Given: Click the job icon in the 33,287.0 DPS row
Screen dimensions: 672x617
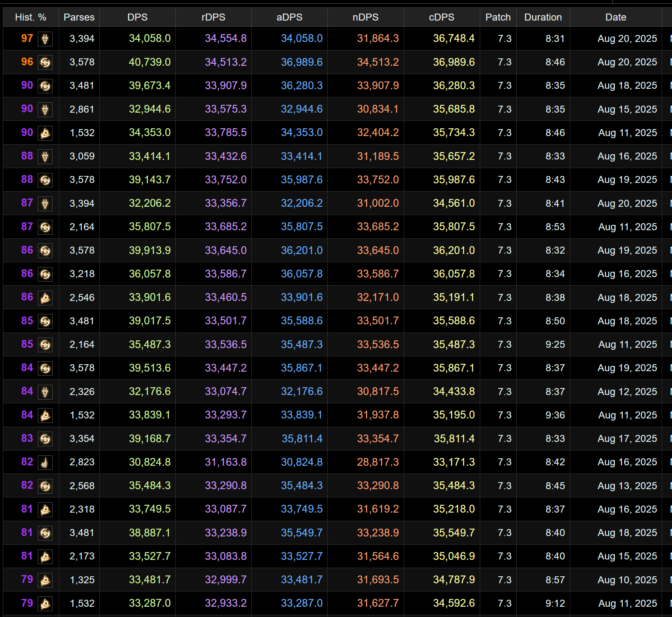Looking at the screenshot, I should tap(45, 604).
